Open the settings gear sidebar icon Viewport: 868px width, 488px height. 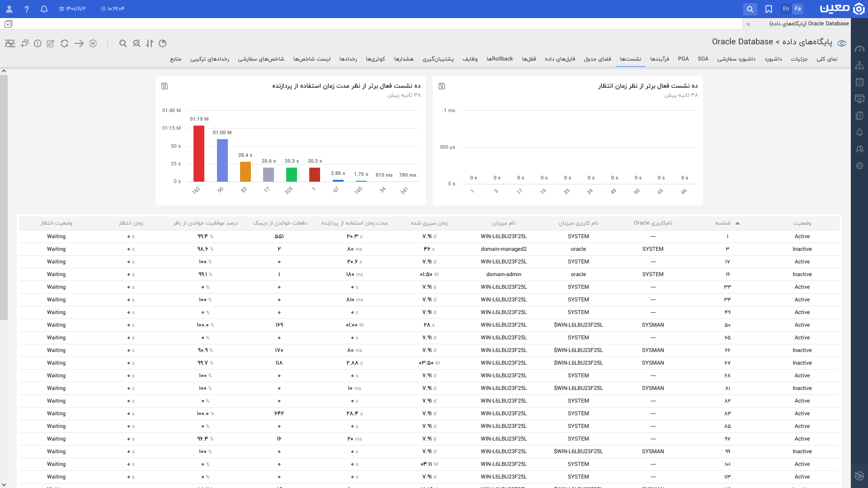(859, 166)
